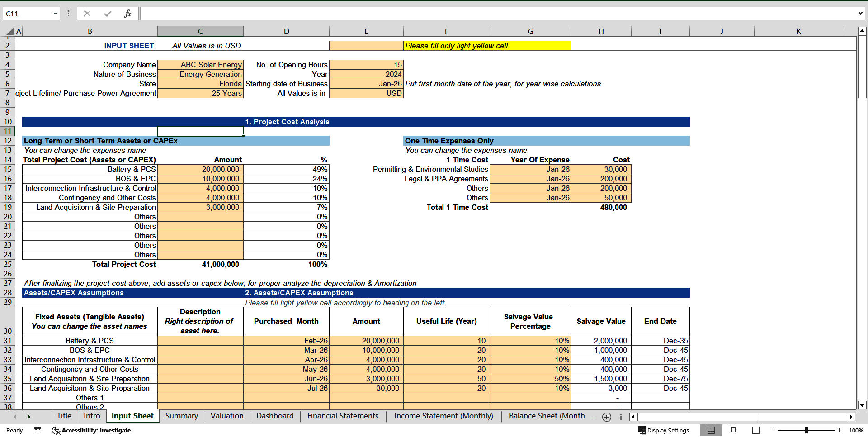Click the more sheets ellipsis
This screenshot has height=437, width=868.
pos(592,416)
